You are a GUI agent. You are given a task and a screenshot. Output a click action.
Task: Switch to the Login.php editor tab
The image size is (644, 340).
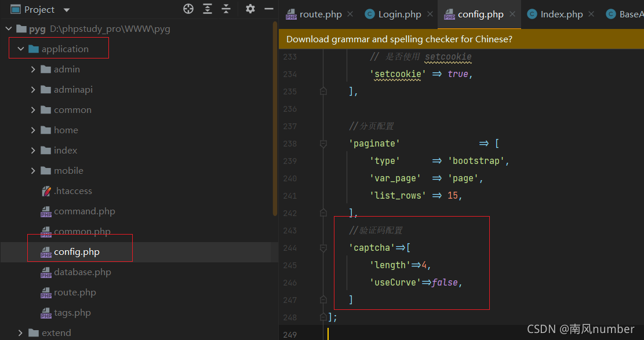(399, 14)
